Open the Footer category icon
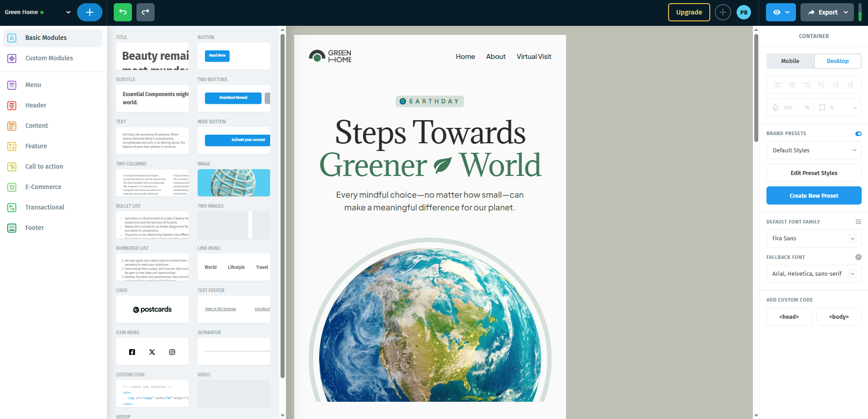Image resolution: width=868 pixels, height=419 pixels. coord(12,228)
